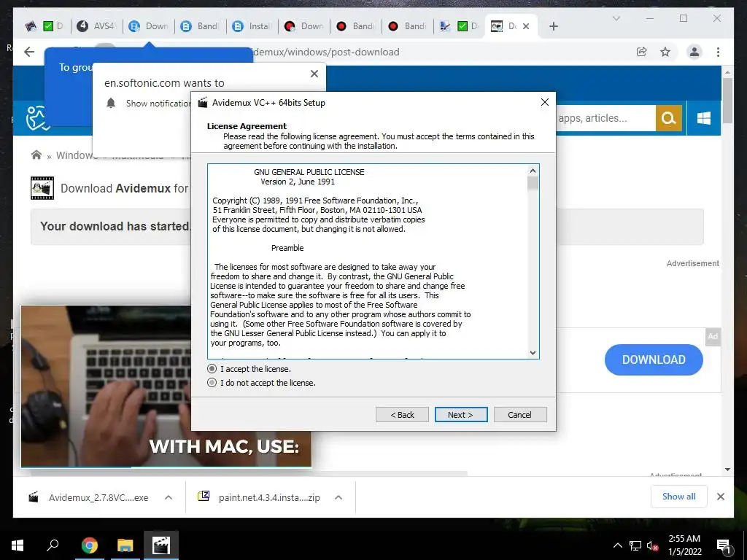Click the Windows breadcrumb link

point(75,155)
